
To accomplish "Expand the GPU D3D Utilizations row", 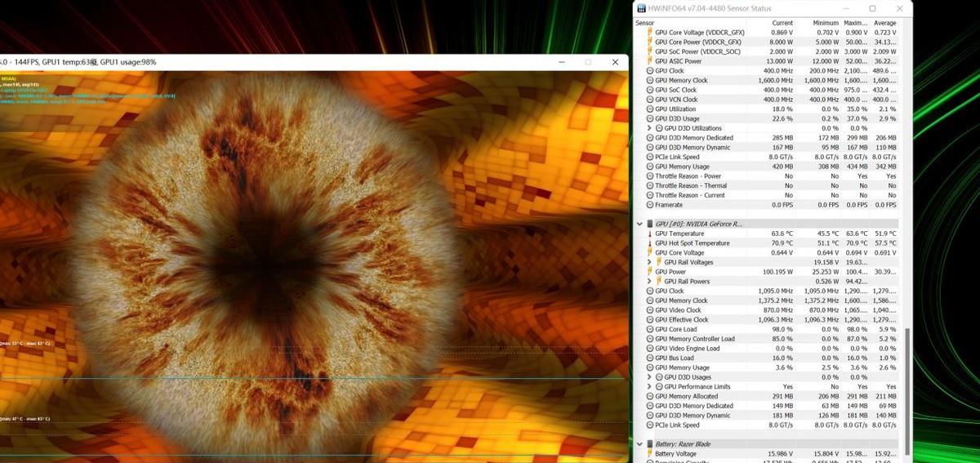I will click(x=650, y=128).
